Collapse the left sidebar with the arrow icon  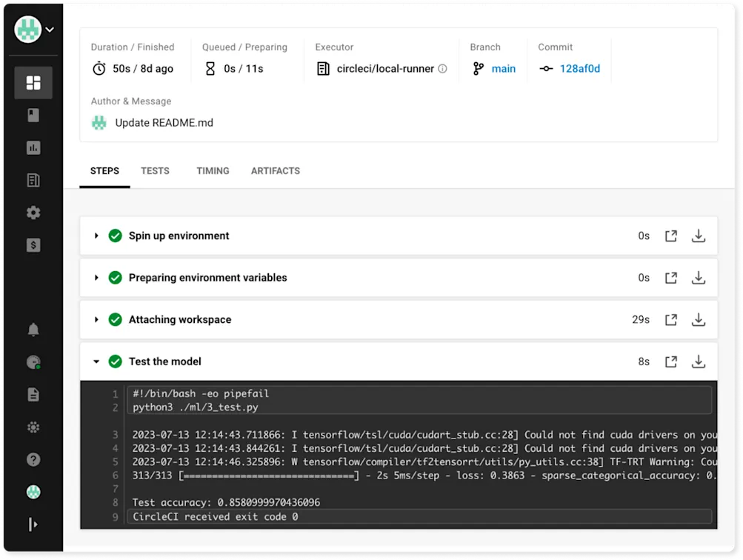point(33,524)
